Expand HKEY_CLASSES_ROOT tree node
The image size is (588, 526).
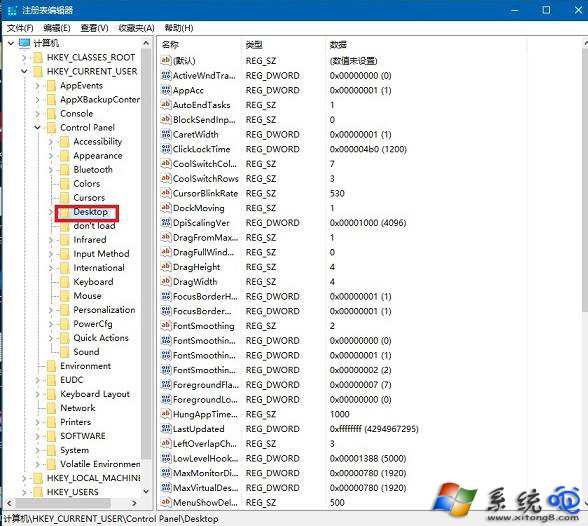coord(24,58)
